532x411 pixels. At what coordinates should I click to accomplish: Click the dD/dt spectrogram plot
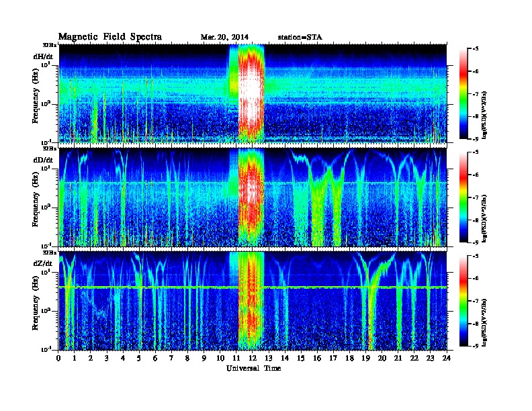[253, 197]
